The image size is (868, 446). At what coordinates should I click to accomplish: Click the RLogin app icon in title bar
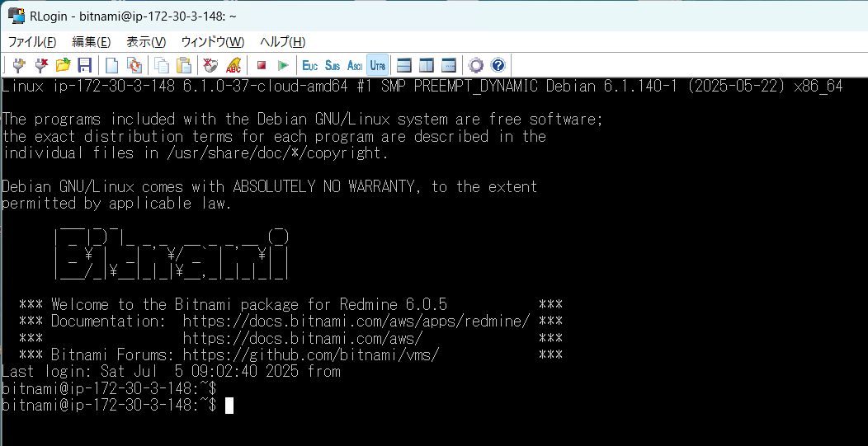tap(17, 16)
